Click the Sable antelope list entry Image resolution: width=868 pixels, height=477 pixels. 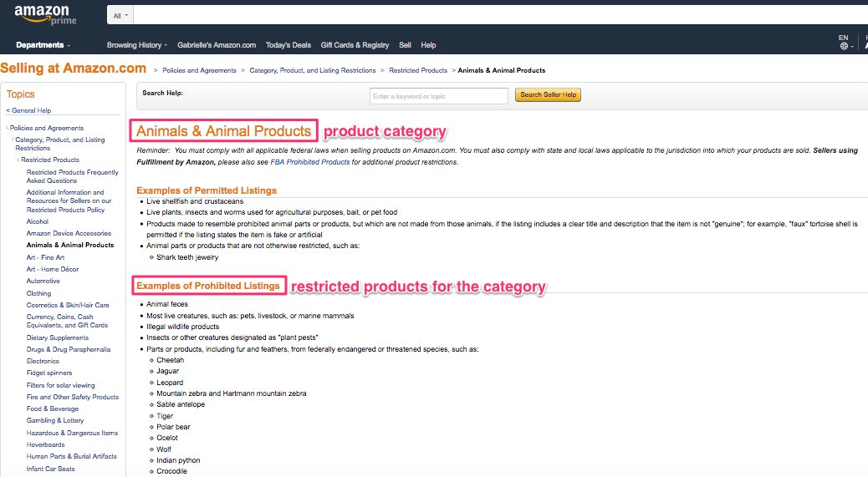click(x=181, y=404)
